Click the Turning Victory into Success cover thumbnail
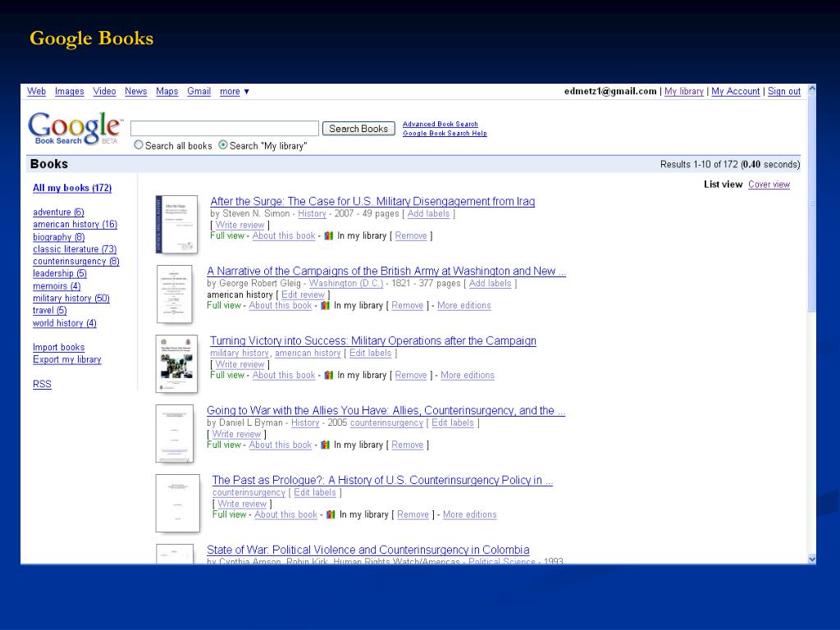 tap(177, 363)
